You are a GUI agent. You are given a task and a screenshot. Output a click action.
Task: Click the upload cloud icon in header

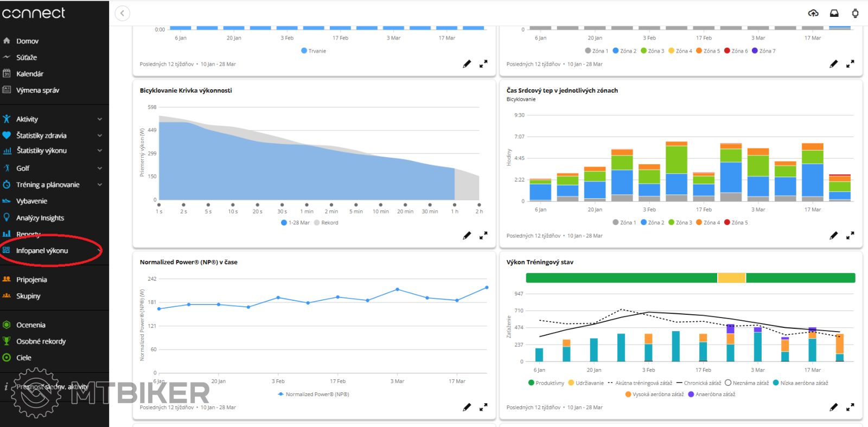point(813,13)
